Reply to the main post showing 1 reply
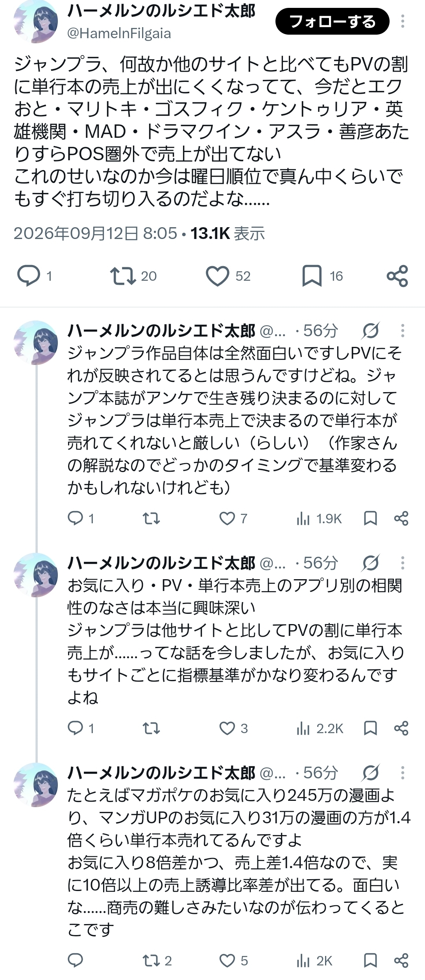This screenshot has width=425, height=980. 35,276
